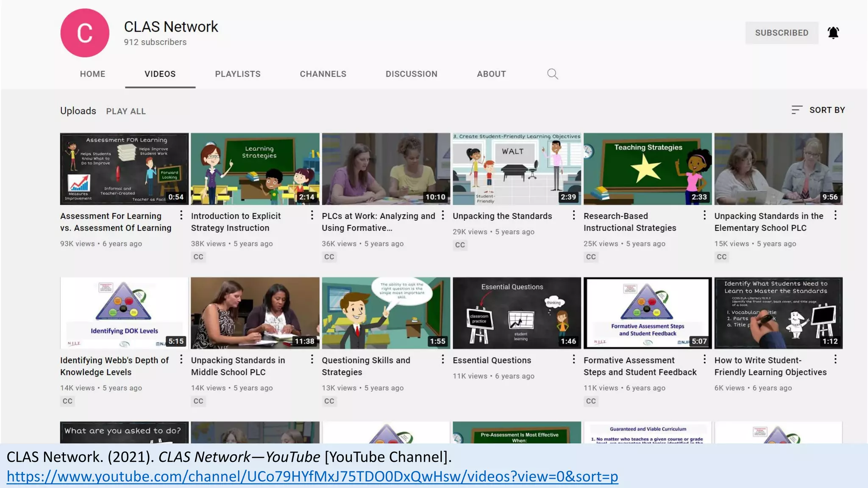The width and height of the screenshot is (868, 488).
Task: Play the Essential Questions 1:46 thumbnail
Action: coord(517,313)
